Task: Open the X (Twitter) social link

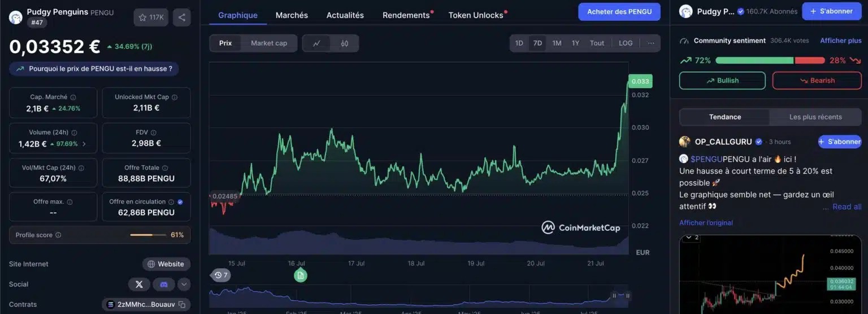Action: pyautogui.click(x=139, y=284)
